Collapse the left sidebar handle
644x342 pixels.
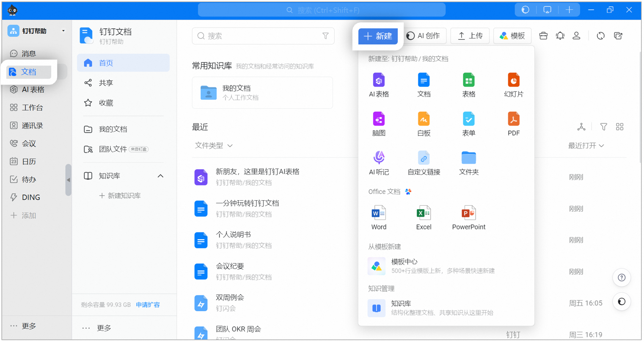click(68, 180)
